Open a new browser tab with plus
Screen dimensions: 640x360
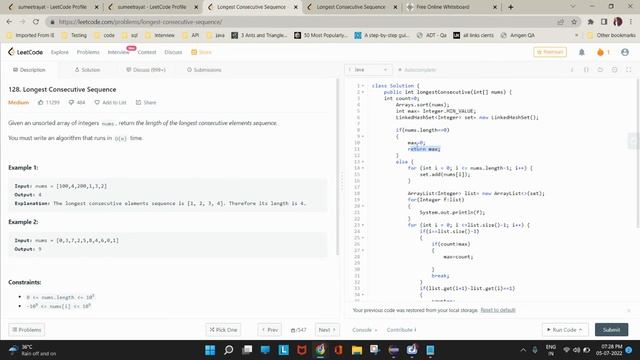(511, 7)
